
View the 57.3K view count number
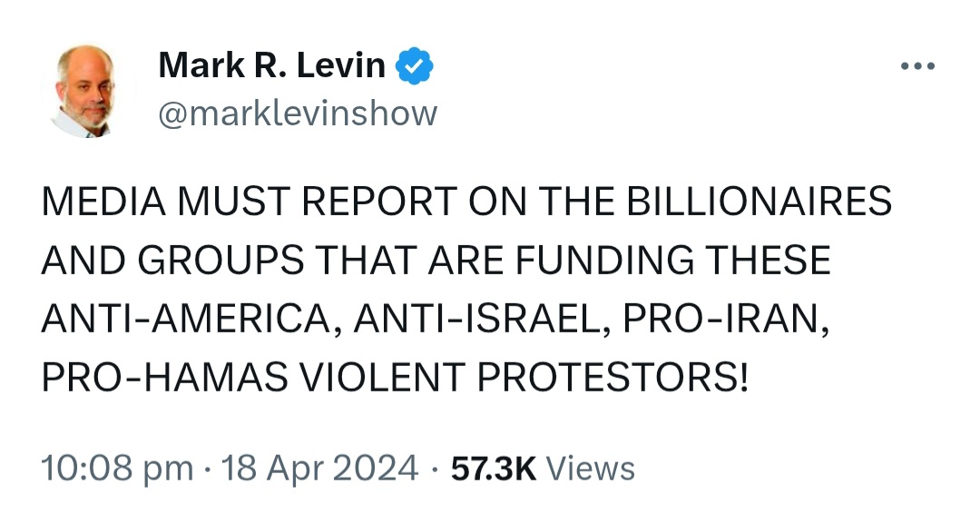coord(493,469)
